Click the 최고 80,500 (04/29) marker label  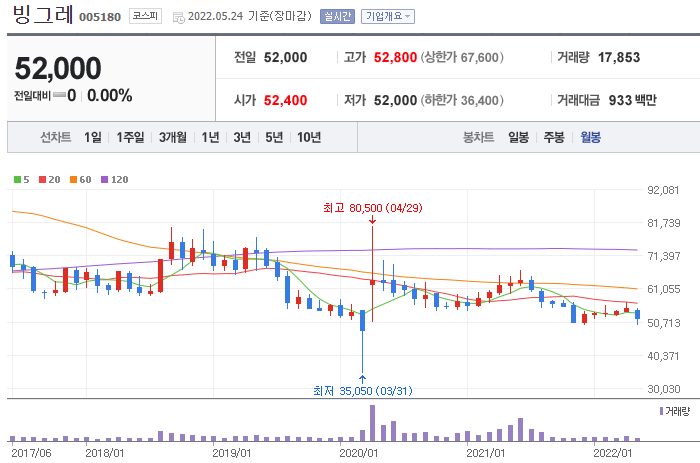pos(373,208)
